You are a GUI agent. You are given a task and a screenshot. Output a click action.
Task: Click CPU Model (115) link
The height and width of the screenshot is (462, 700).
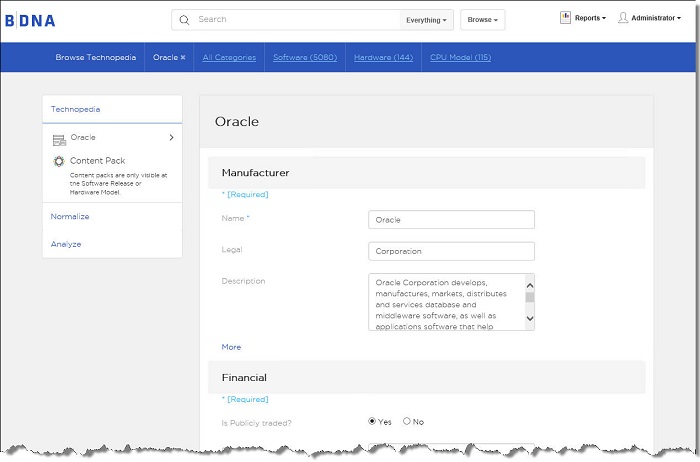(460, 58)
